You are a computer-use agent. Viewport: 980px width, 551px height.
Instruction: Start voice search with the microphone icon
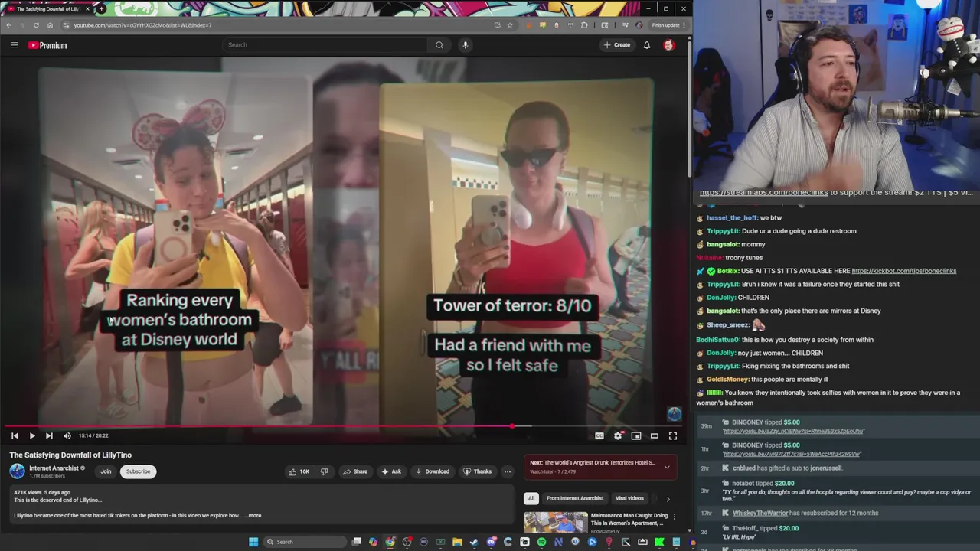465,45
